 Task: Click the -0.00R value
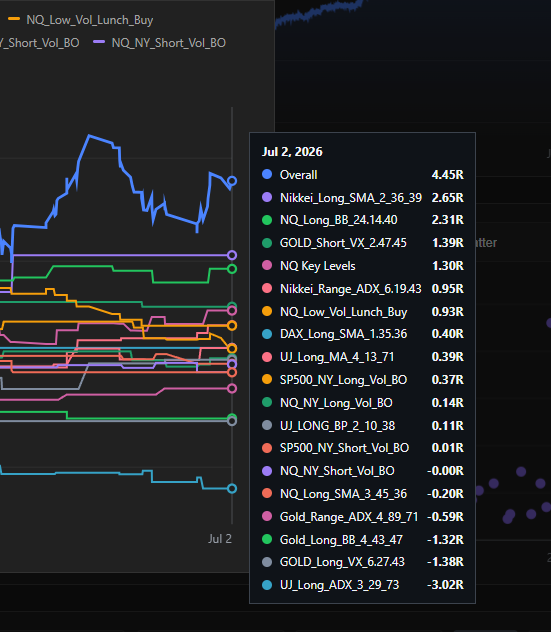[445, 471]
